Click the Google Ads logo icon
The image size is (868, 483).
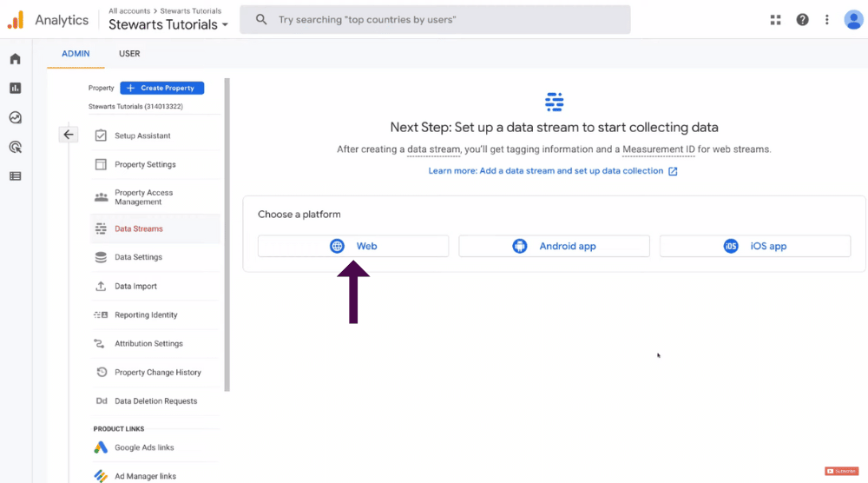point(101,447)
